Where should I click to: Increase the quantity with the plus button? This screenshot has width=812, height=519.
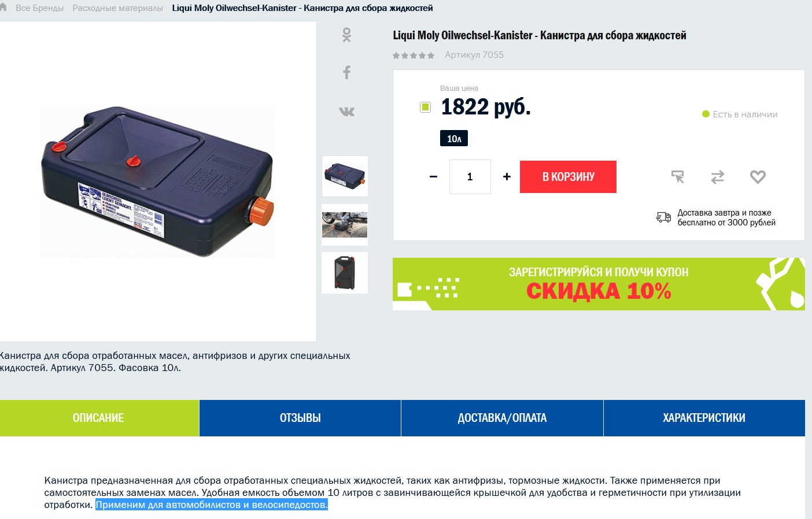click(x=507, y=177)
